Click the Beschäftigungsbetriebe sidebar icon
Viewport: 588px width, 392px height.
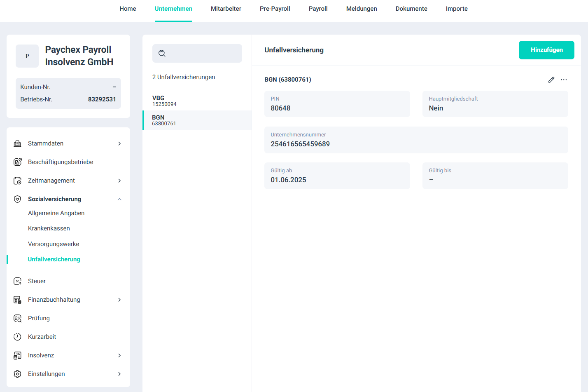(17, 162)
